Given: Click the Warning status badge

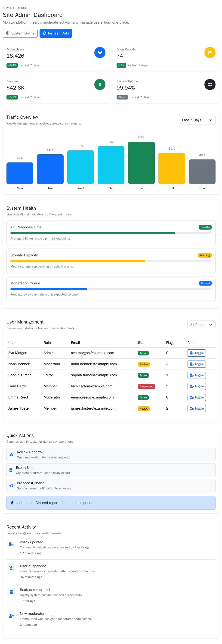Looking at the screenshot, I should [x=205, y=255].
